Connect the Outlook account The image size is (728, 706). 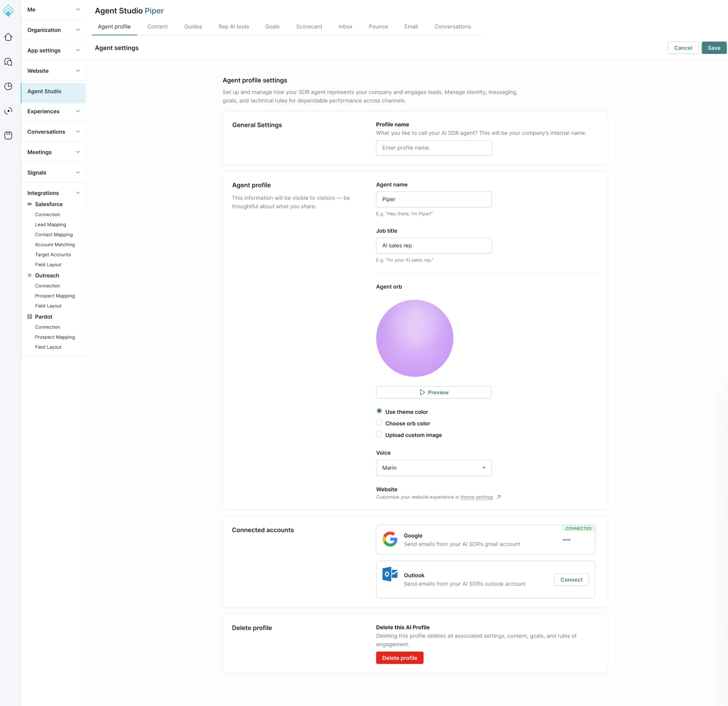[x=572, y=580]
